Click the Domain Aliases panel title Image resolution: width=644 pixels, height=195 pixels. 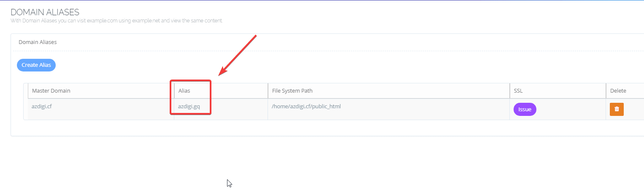38,42
